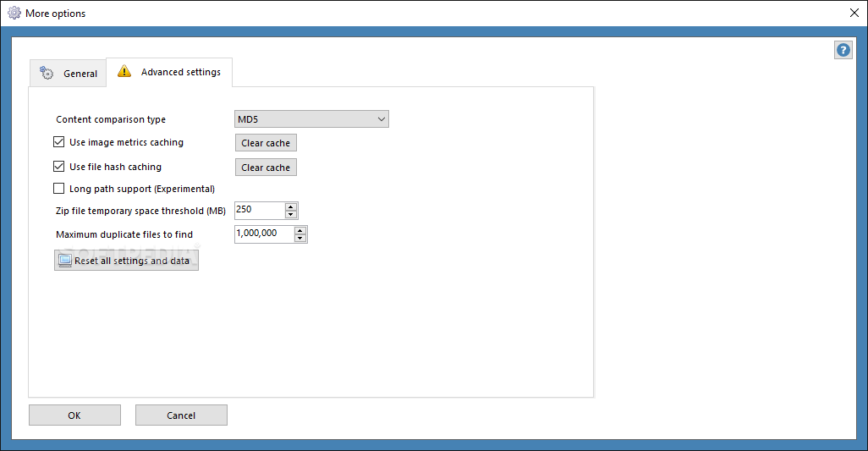Uncheck Use file hash caching
868x451 pixels.
[58, 166]
